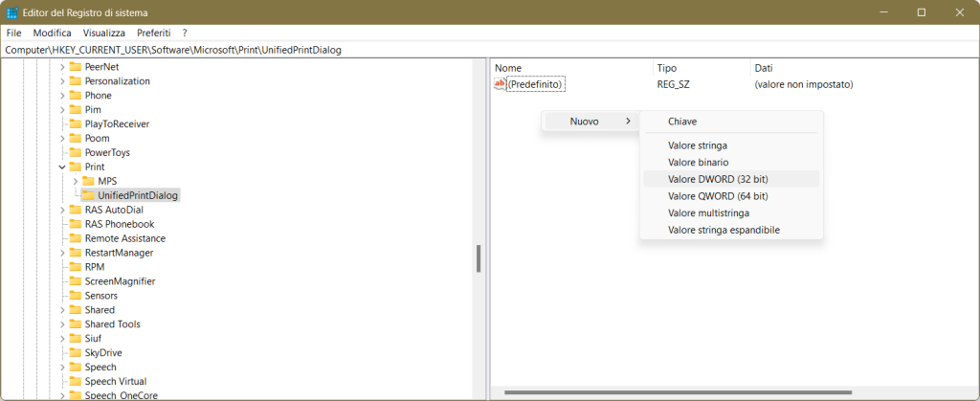Expand the Personalization key
The image size is (980, 401).
[62, 81]
